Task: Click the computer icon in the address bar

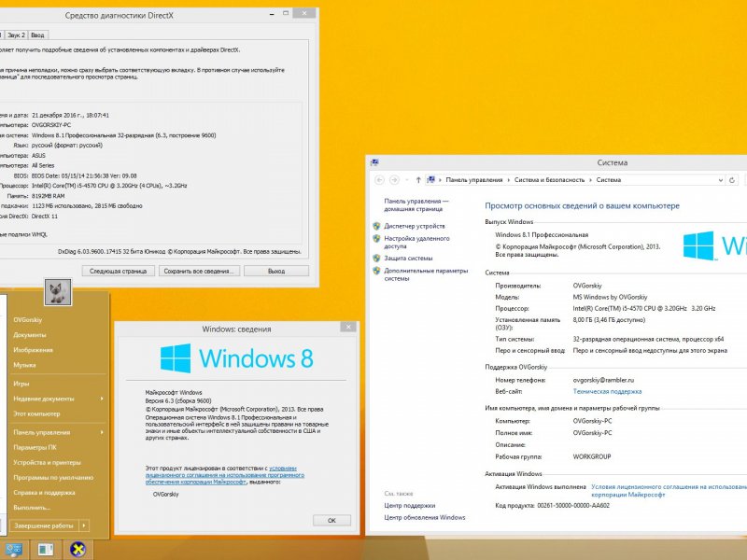Action: pos(430,179)
